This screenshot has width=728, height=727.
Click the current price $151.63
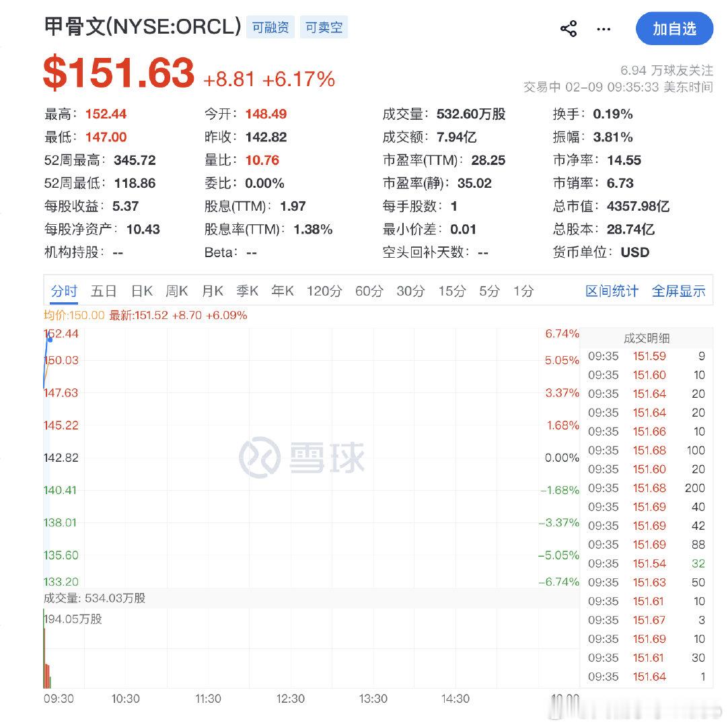click(118, 73)
